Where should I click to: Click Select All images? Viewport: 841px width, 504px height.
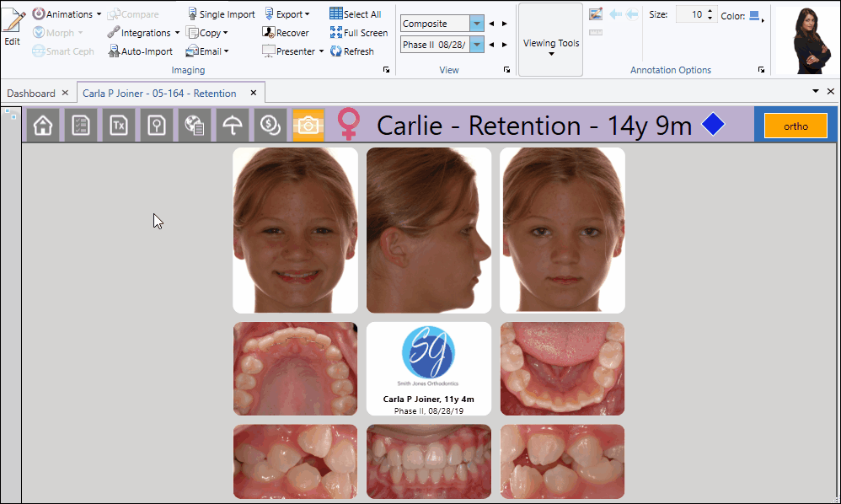point(355,14)
